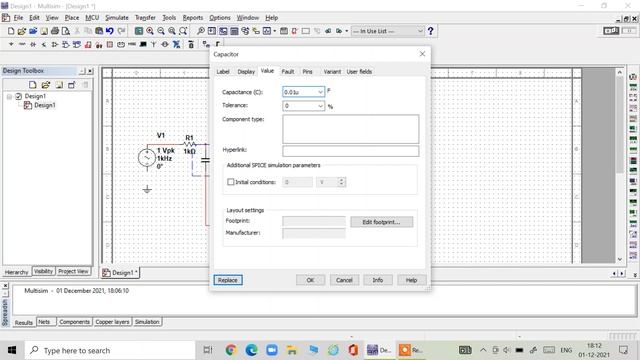This screenshot has height=360, width=640.
Task: Switch to the User fields tab
Action: click(x=359, y=72)
